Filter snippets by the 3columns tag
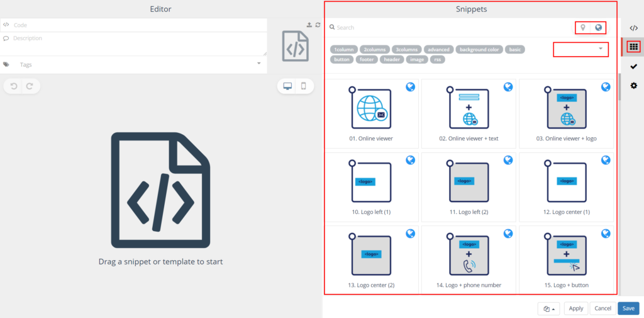The width and height of the screenshot is (644, 318). [x=407, y=49]
